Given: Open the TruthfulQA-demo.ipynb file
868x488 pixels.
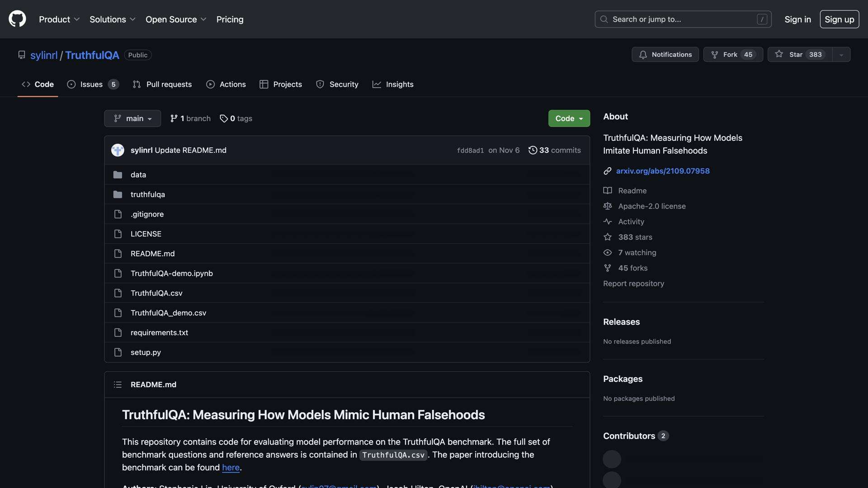Looking at the screenshot, I should tap(171, 273).
